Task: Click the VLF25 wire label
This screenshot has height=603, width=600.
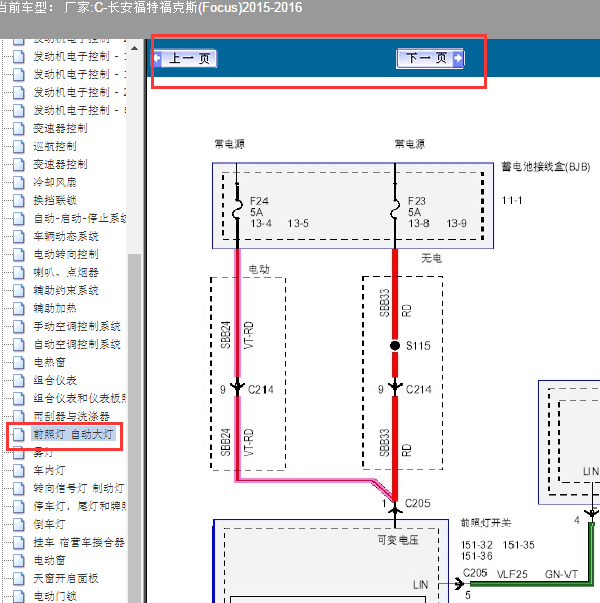Action: click(512, 574)
